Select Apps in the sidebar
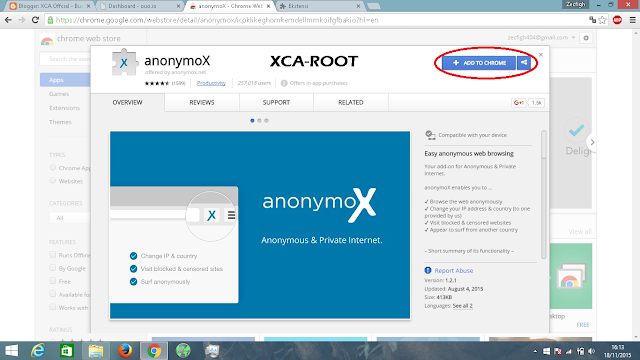This screenshot has height=360, width=640. (x=65, y=80)
